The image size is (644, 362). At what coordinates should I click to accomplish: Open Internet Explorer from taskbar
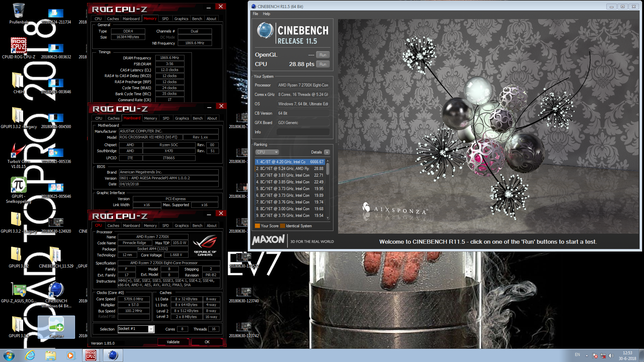[30, 355]
